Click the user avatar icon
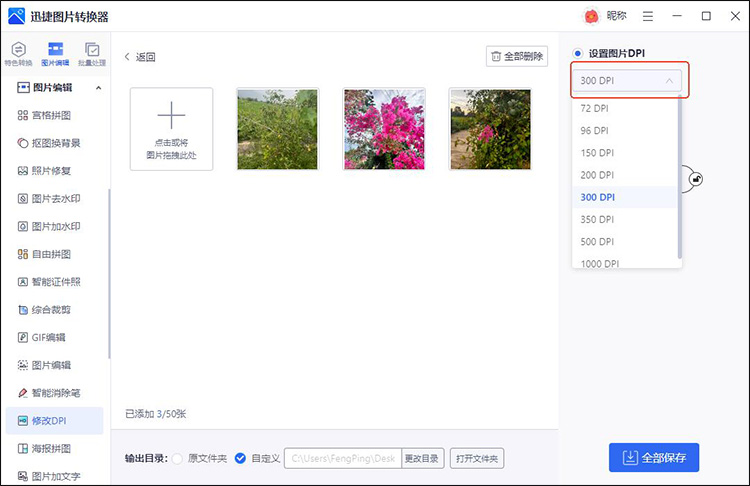Image resolution: width=750 pixels, height=486 pixels. [591, 16]
